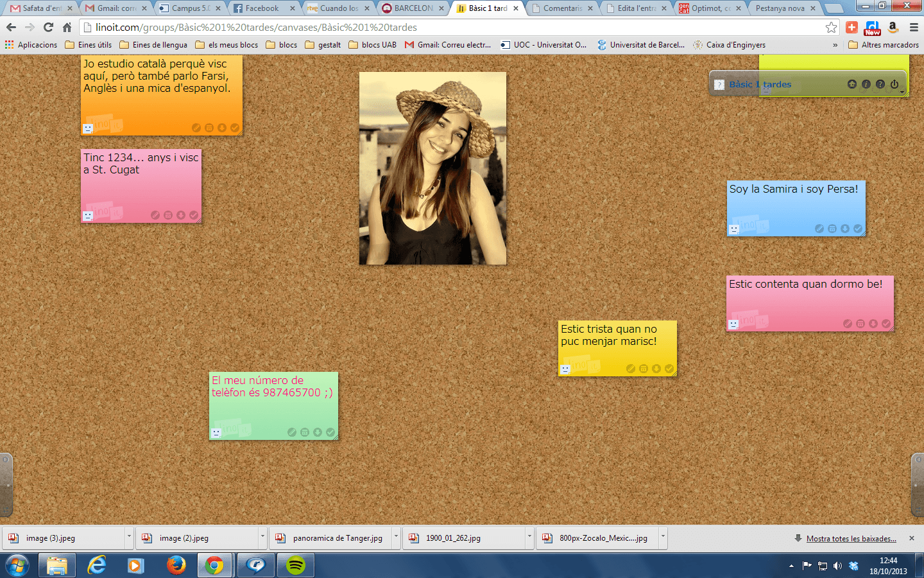Mark the pink 'Estic contenta' note as done
924x578 pixels.
pos(886,324)
